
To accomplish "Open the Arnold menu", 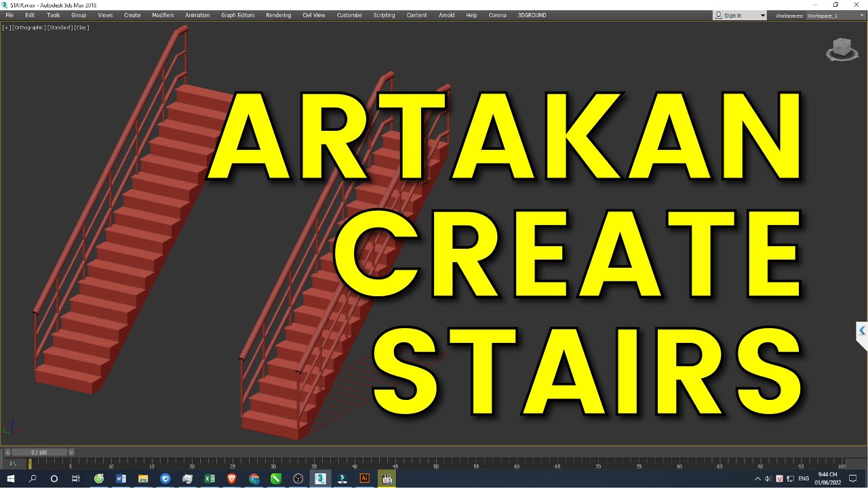I will pos(447,15).
